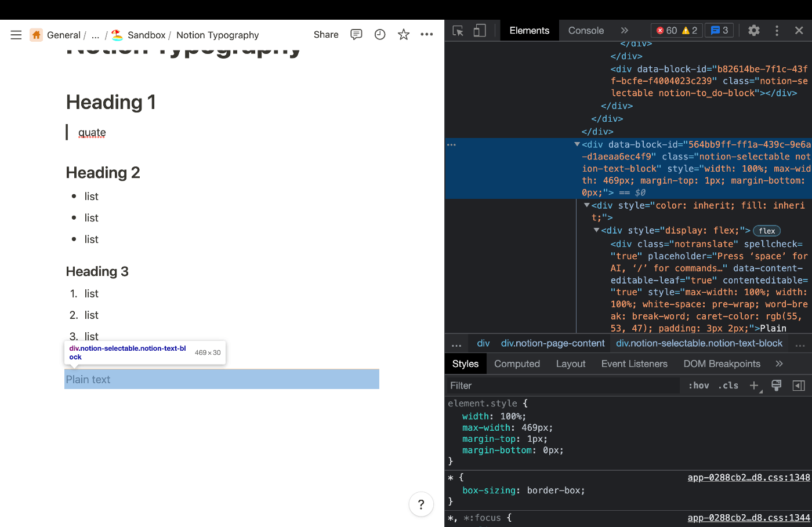This screenshot has height=527, width=812.
Task: Switch to the Elements tab
Action: coord(529,31)
